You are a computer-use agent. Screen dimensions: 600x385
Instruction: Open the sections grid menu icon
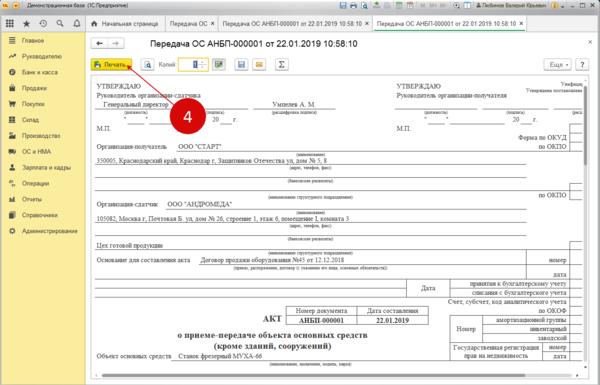[x=10, y=24]
